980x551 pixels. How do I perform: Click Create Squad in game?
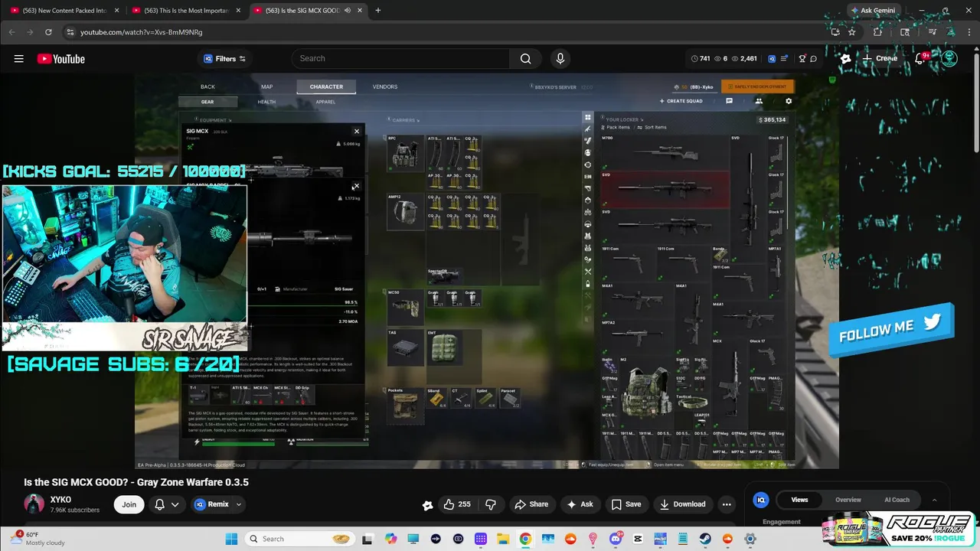[681, 101]
